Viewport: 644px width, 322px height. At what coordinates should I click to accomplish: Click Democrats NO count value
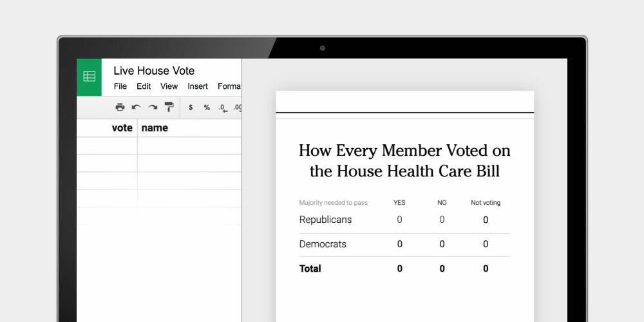(x=442, y=244)
